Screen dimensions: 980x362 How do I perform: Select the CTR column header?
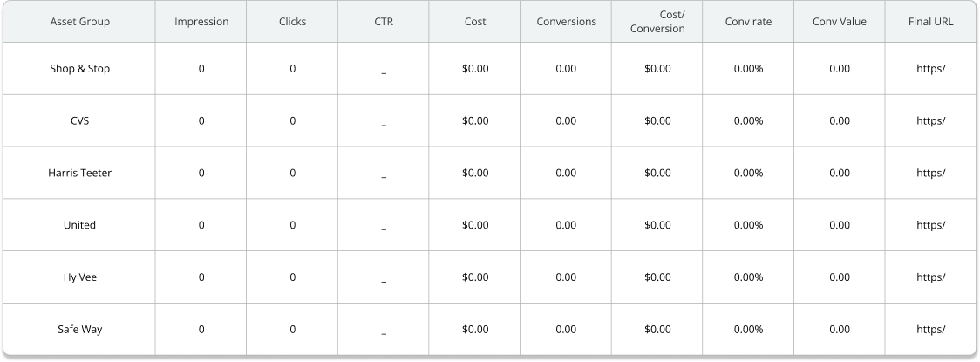pos(384,22)
